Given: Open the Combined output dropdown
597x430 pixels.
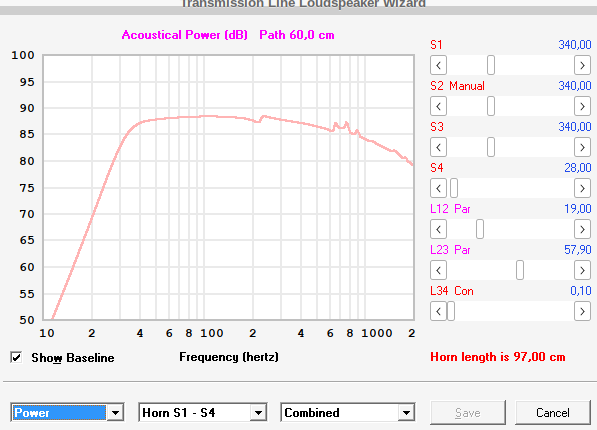Looking at the screenshot, I should click(x=406, y=412).
